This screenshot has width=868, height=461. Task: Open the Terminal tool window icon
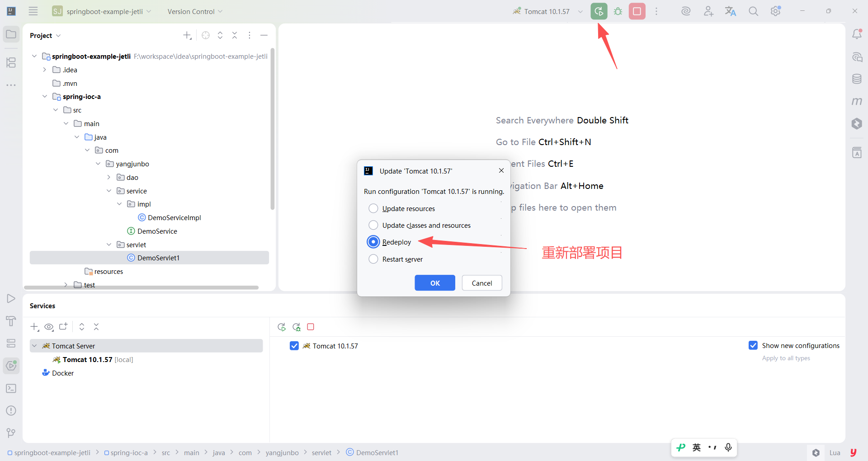point(11,388)
